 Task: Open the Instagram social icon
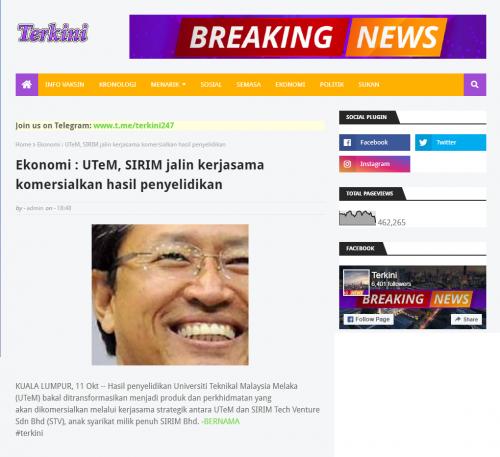pos(347,164)
